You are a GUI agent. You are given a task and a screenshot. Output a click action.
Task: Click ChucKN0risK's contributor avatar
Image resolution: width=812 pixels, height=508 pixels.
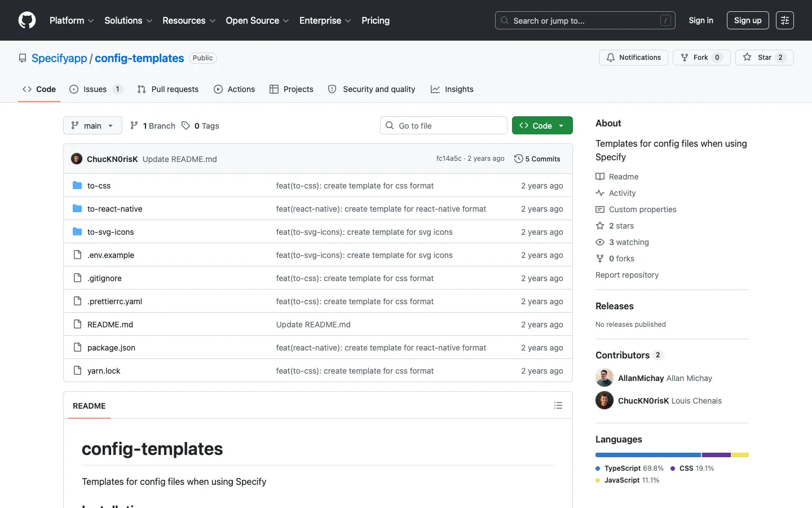click(604, 400)
